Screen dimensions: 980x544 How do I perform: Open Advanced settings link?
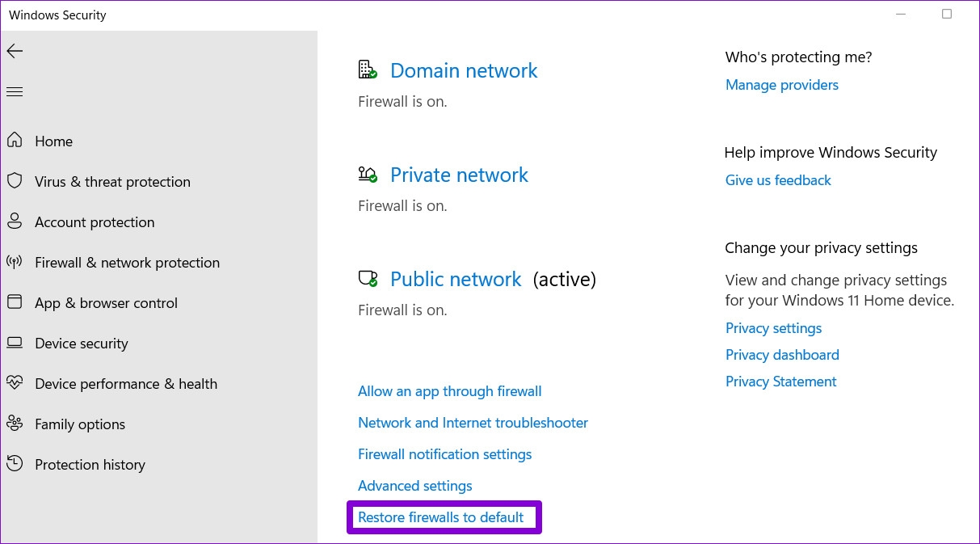(x=414, y=486)
